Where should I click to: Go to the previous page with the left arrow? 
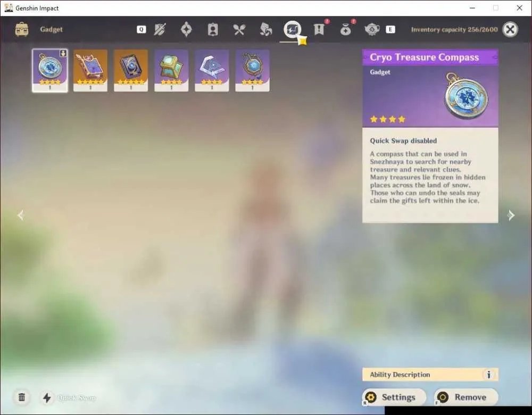[21, 215]
